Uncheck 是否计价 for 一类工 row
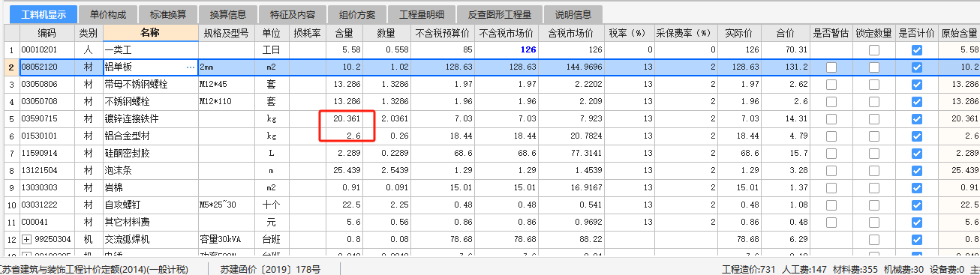Screen dimensions: 980x275 pos(916,49)
